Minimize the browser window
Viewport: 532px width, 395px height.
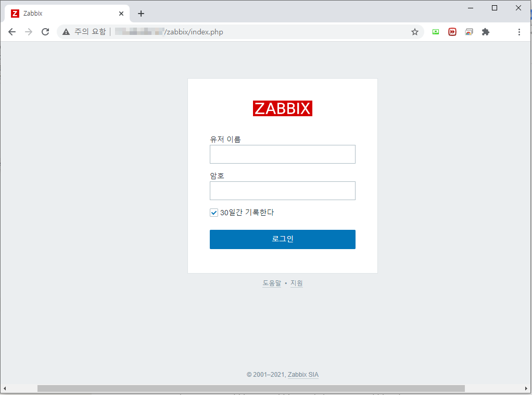click(471, 8)
